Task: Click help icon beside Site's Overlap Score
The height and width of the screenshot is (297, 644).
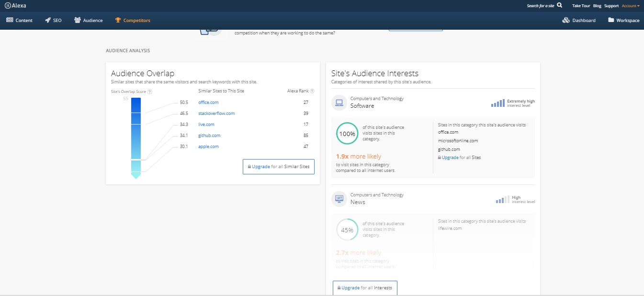Action: [x=150, y=91]
